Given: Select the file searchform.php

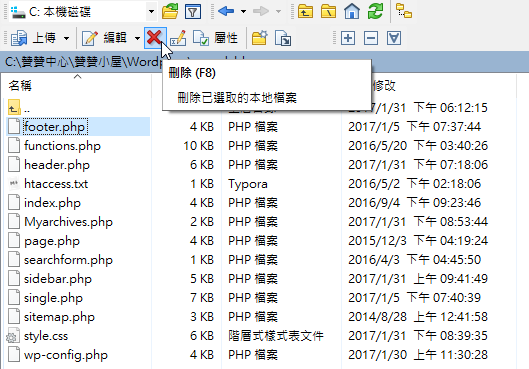Looking at the screenshot, I should click(68, 260).
